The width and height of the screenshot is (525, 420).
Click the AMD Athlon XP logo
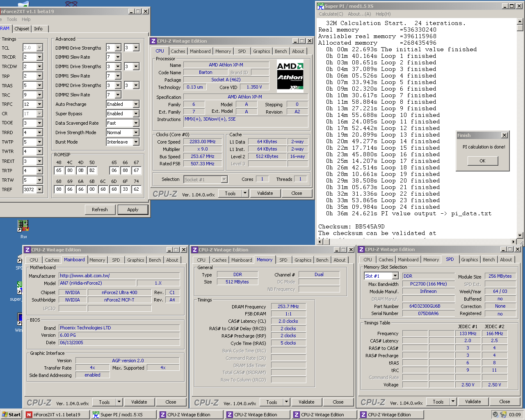[x=290, y=76]
